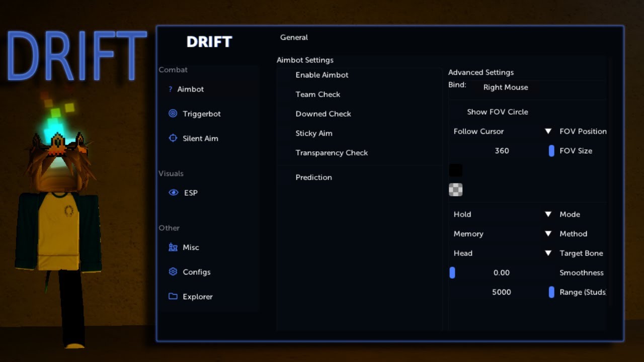Click the Explorer folder icon
644x362 pixels.
pos(173,297)
